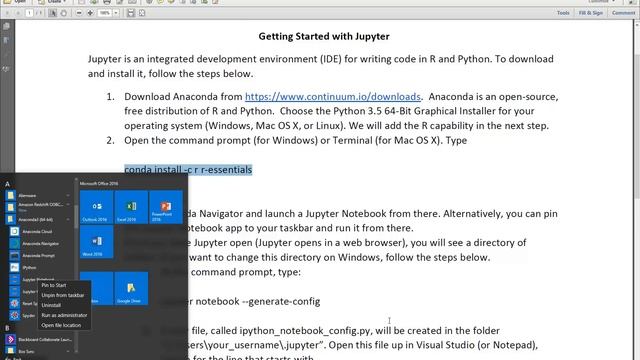640x360 pixels.
Task: Open the continuum.io downloads link
Action: click(x=333, y=97)
